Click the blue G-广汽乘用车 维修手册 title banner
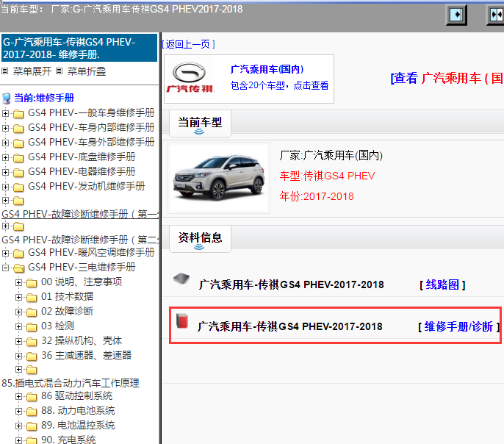The width and height of the screenshot is (504, 444). pyautogui.click(x=79, y=48)
